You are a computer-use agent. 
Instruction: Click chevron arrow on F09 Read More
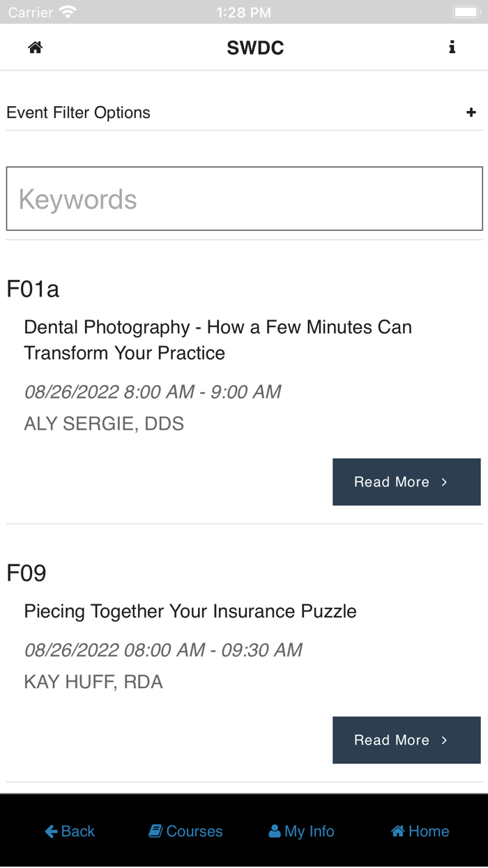point(445,740)
